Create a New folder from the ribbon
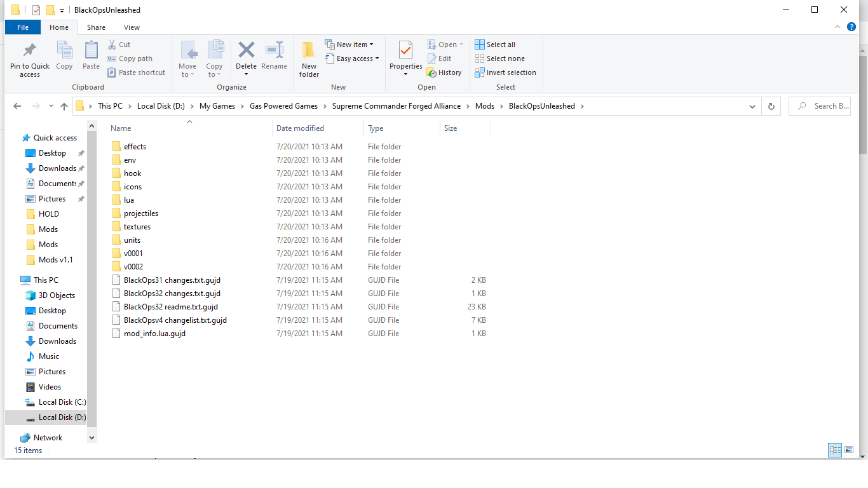This screenshot has height=488, width=868. pyautogui.click(x=309, y=59)
